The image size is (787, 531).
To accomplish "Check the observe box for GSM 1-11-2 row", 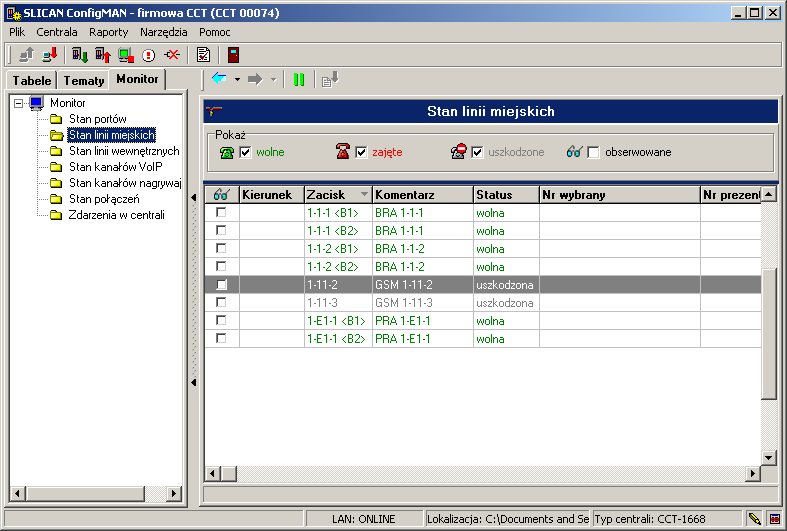I will coord(221,285).
